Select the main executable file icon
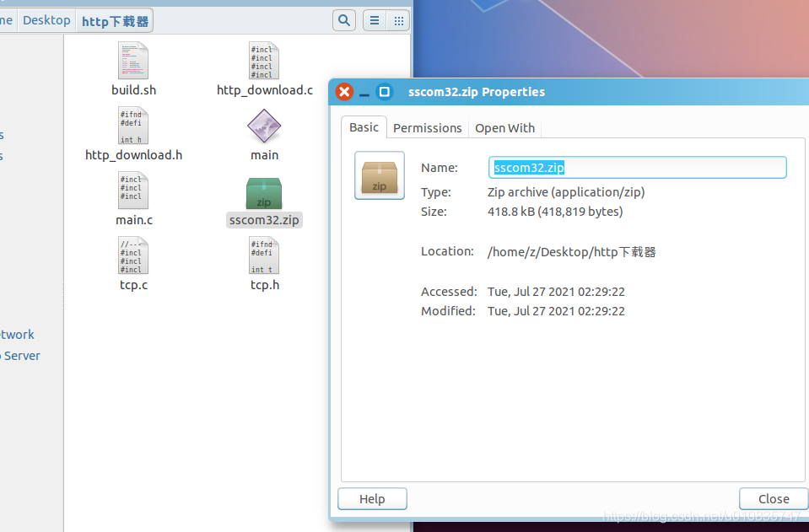The image size is (809, 532). coord(264,126)
